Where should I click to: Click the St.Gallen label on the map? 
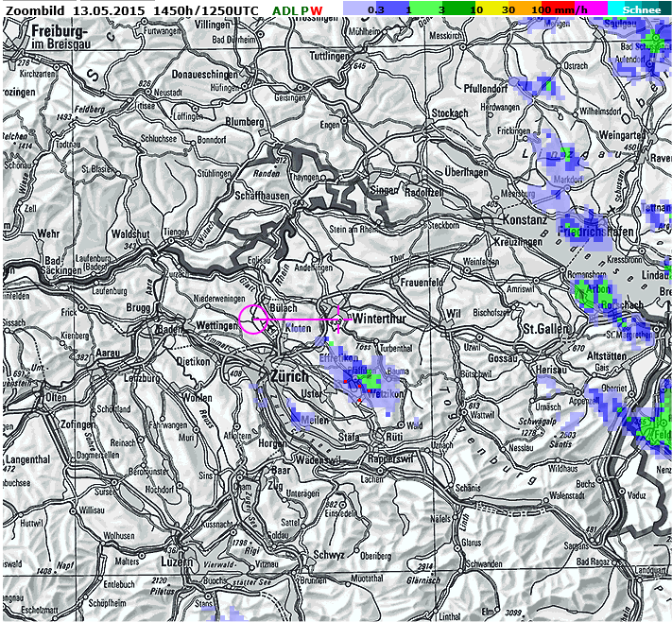coord(546,329)
